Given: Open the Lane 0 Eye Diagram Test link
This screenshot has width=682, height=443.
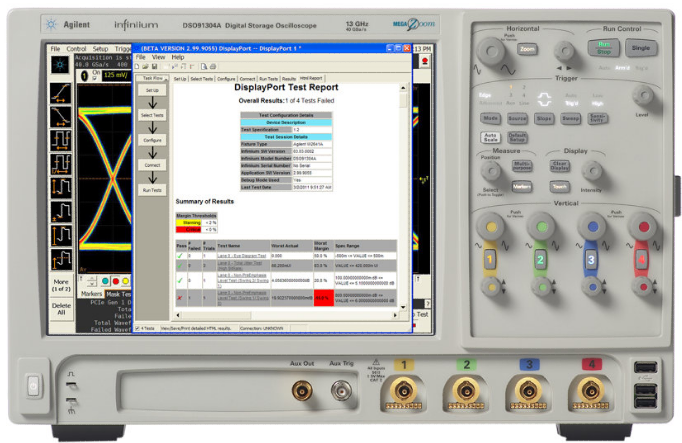Looking at the screenshot, I should click(x=241, y=256).
